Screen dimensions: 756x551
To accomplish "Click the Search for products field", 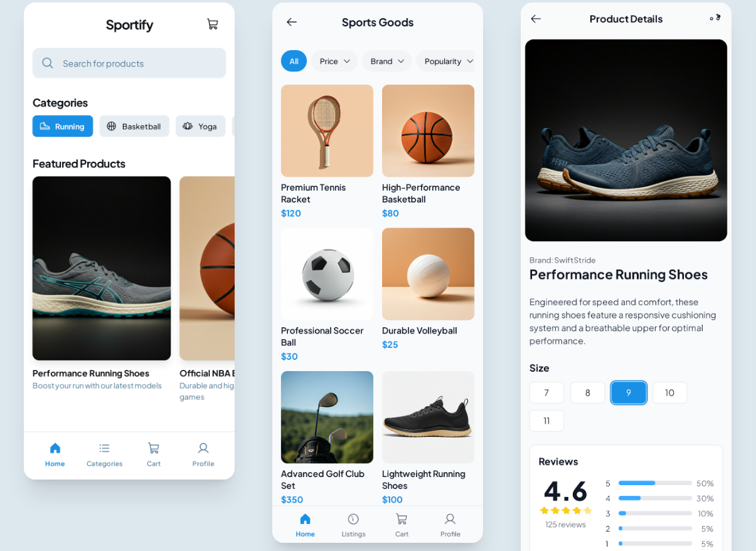I will (129, 63).
